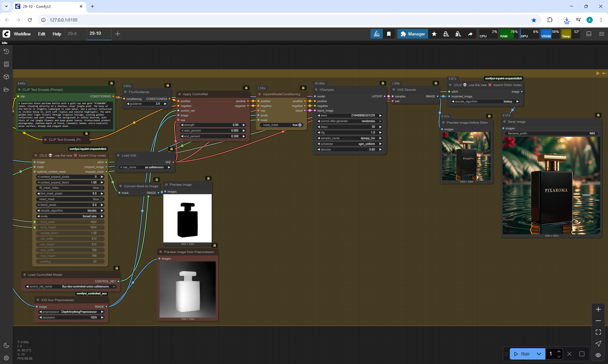Toggle link visibility eye icon

point(598,355)
